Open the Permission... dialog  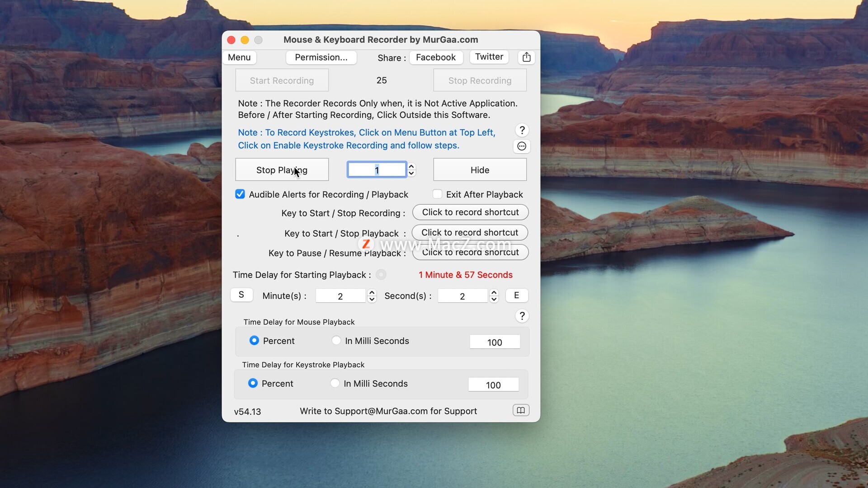[x=321, y=57]
